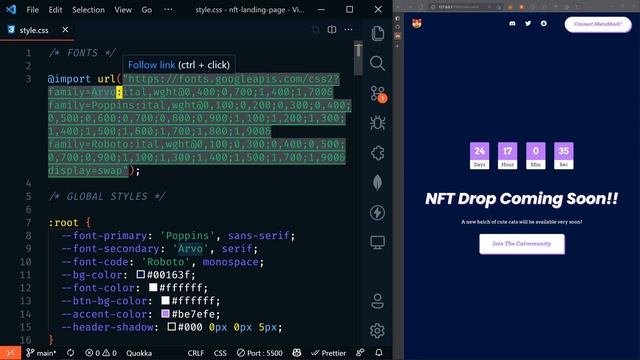Open editor More Actions ellipsis
Image resolution: width=640 pixels, height=360 pixels.
(348, 30)
